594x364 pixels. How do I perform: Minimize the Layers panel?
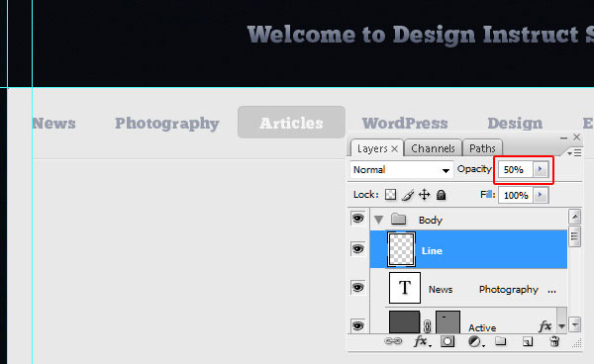[x=563, y=137]
